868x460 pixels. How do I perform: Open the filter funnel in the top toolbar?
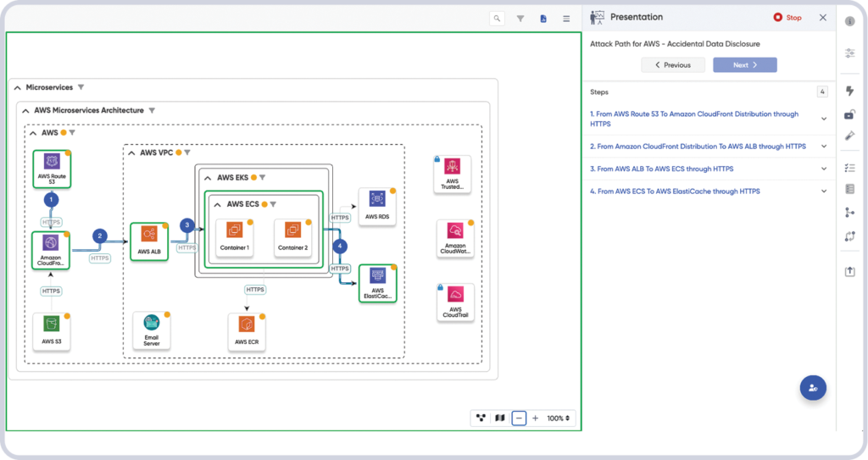coord(520,18)
